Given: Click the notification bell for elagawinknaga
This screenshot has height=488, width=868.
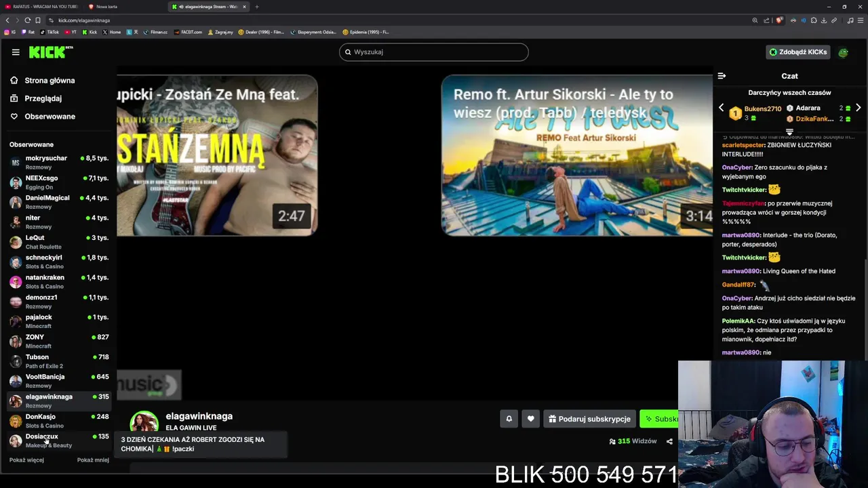Looking at the screenshot, I should pos(509,419).
